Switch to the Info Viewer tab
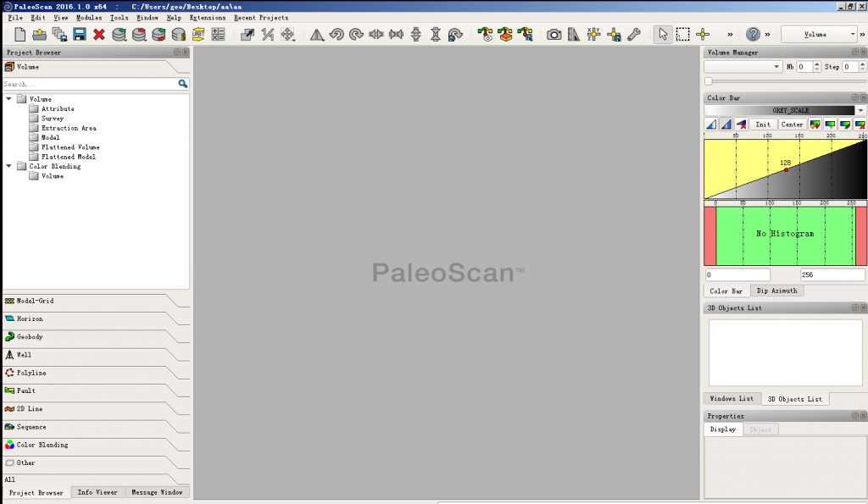 point(97,492)
